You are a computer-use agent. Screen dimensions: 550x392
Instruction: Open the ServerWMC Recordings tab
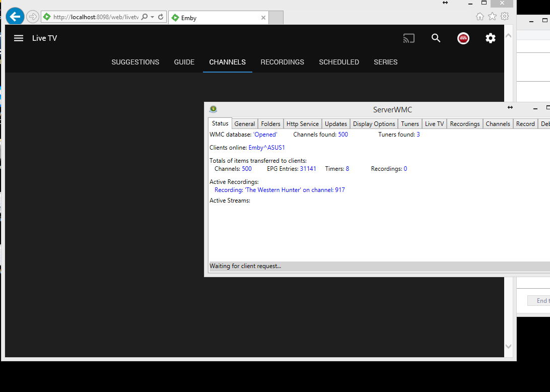click(x=465, y=124)
